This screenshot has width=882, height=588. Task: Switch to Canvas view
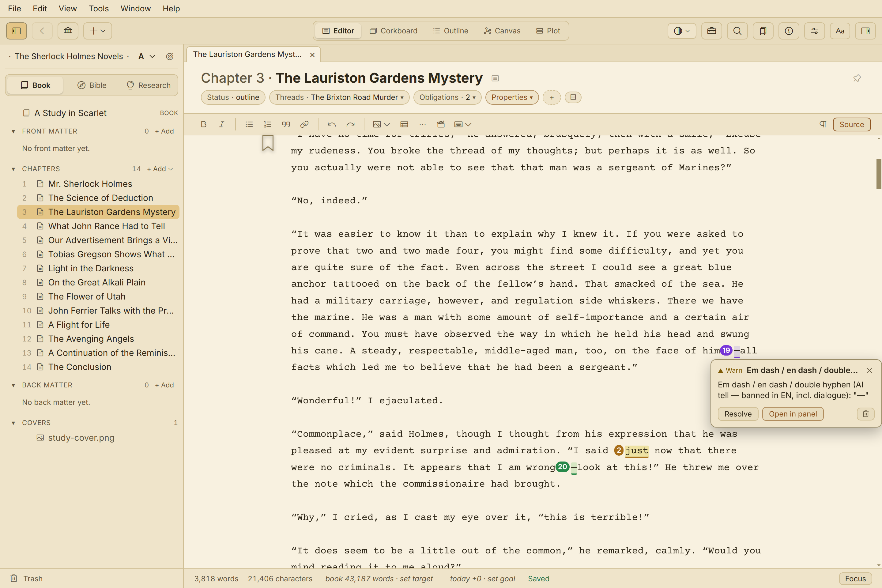pos(502,31)
